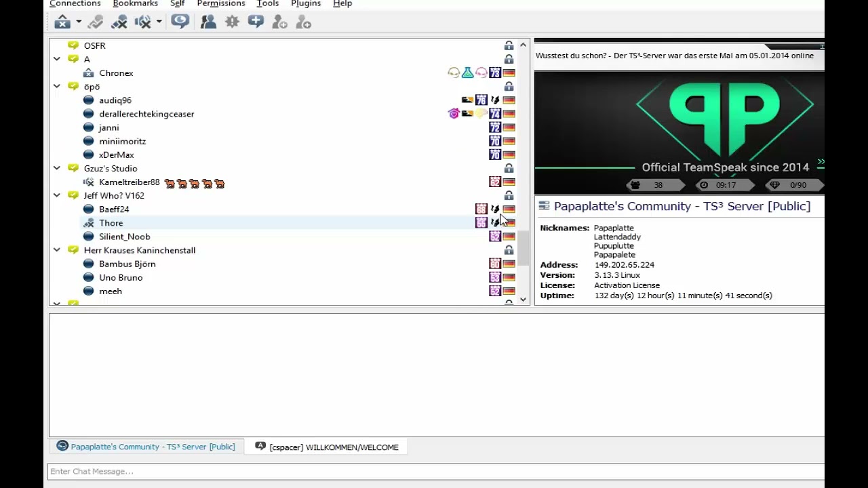Open the Bookmarks menu
Screen dimensions: 868x488
coord(135,3)
